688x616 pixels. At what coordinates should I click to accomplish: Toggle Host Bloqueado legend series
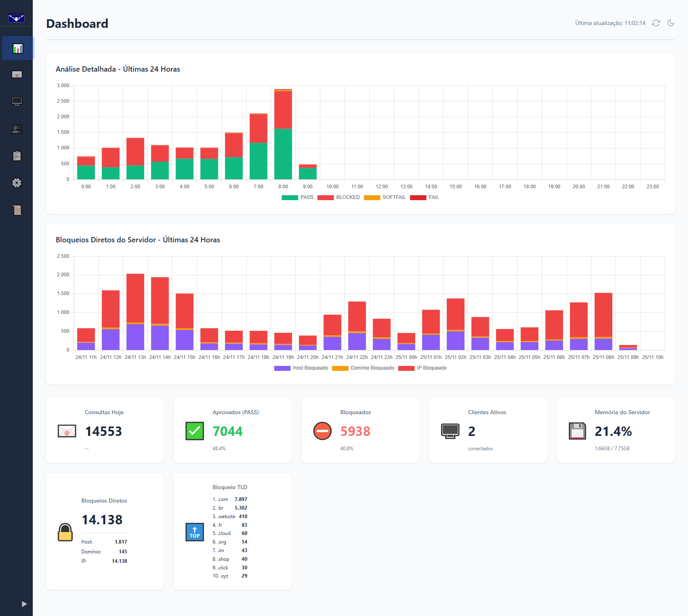click(x=301, y=368)
